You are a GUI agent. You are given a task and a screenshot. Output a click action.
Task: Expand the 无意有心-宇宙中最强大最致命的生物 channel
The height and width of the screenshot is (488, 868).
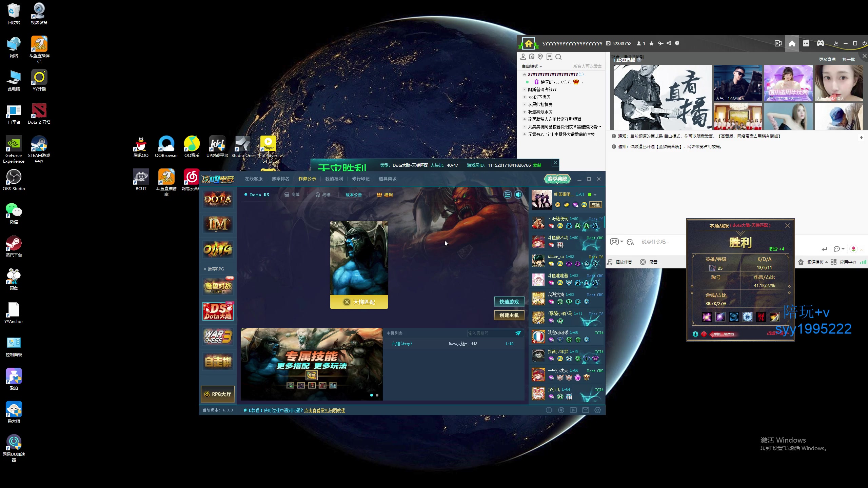click(525, 134)
